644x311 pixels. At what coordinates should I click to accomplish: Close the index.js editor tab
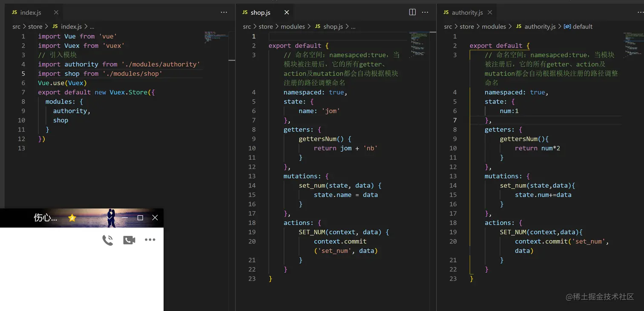tap(56, 12)
